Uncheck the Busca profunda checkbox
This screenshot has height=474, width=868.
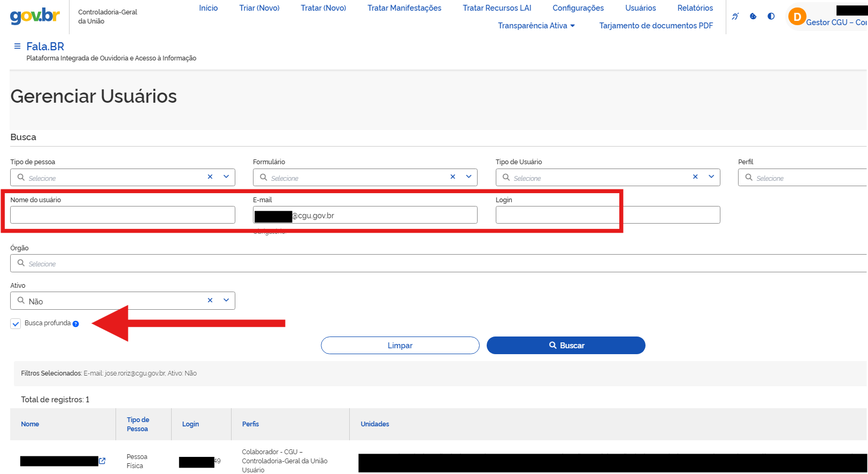pyautogui.click(x=16, y=324)
